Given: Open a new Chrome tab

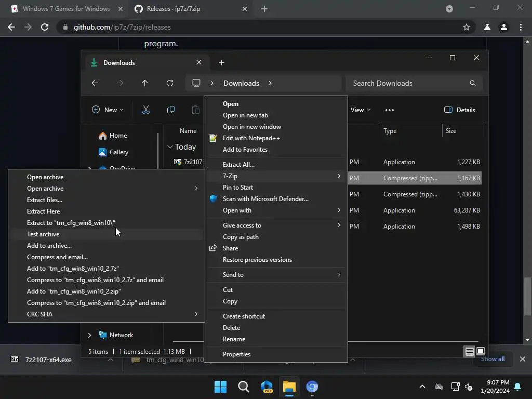Looking at the screenshot, I should click(264, 9).
